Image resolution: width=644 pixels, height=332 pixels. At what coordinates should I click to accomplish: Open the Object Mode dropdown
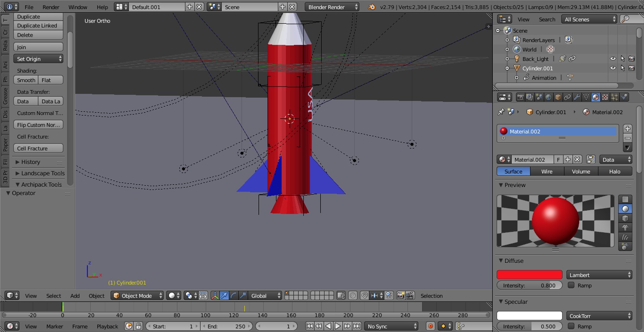[x=137, y=295]
